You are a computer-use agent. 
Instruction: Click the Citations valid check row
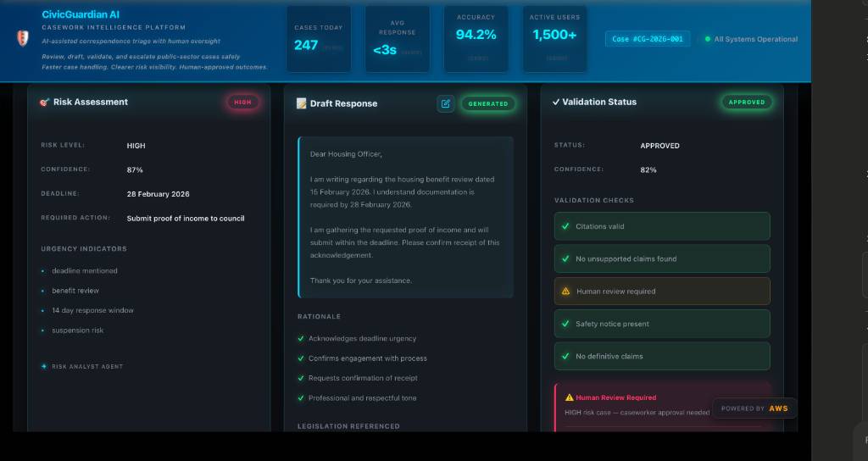tap(662, 226)
